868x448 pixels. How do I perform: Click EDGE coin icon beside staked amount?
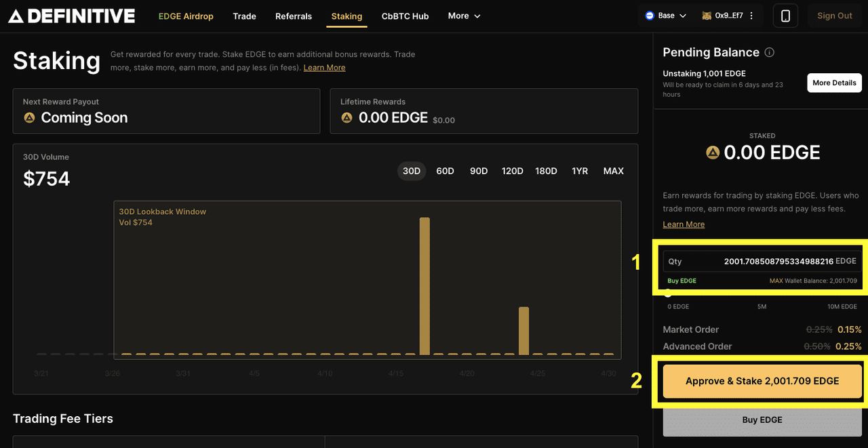click(x=713, y=152)
